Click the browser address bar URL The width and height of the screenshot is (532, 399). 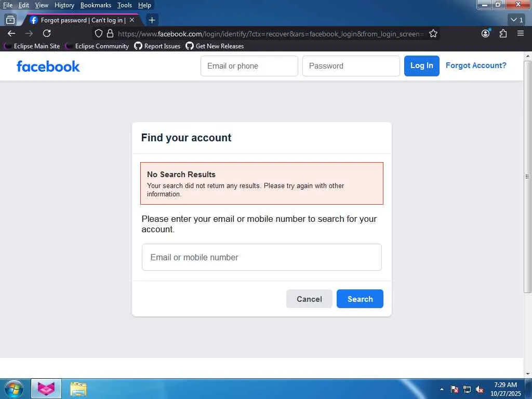pyautogui.click(x=270, y=34)
